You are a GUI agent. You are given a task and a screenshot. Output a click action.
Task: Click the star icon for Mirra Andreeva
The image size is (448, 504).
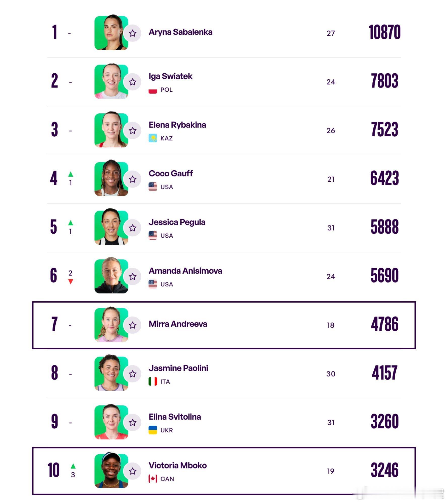(133, 325)
